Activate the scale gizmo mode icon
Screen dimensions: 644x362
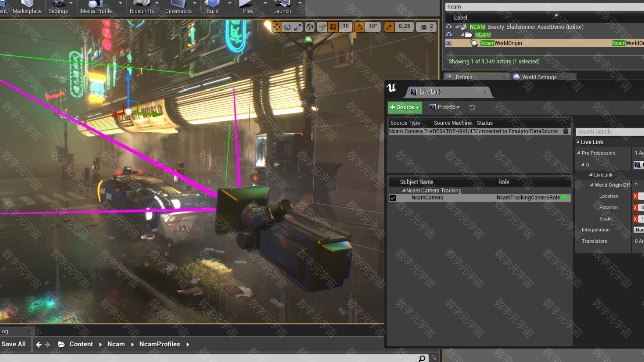click(x=298, y=27)
